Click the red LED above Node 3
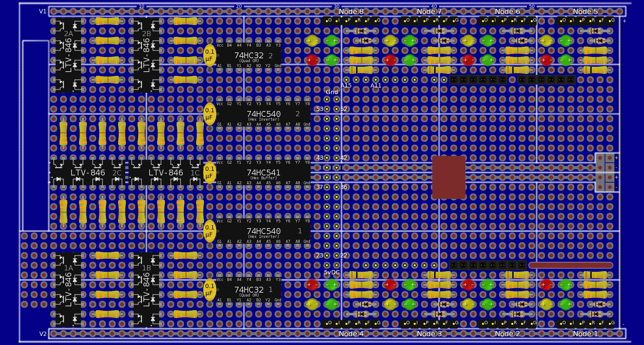The height and width of the screenshot is (345, 644). [x=390, y=285]
